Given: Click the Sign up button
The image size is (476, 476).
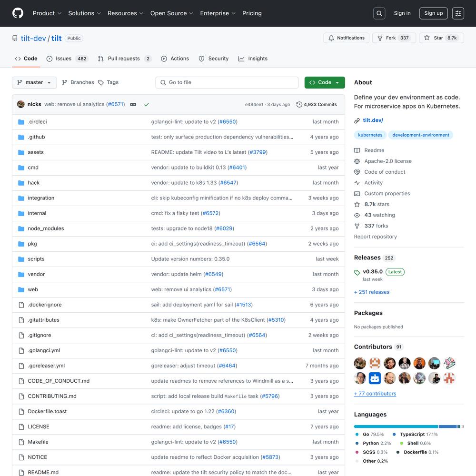Looking at the screenshot, I should pyautogui.click(x=433, y=13).
